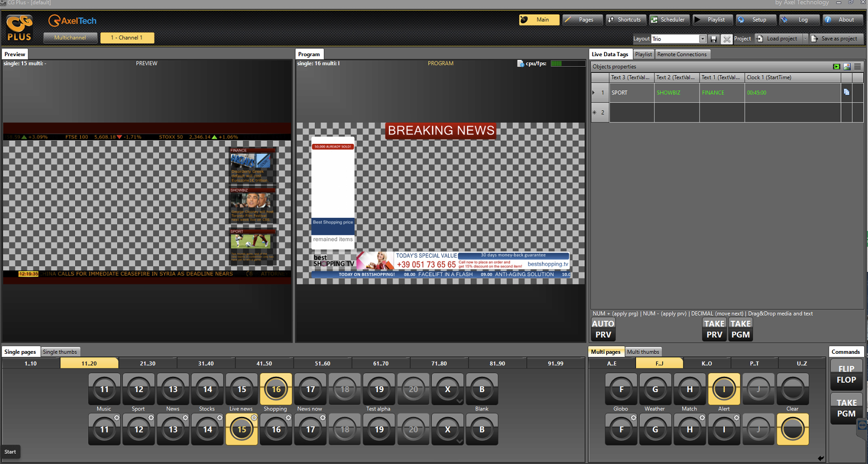Open settings gear on preview page 11

pyautogui.click(x=117, y=418)
